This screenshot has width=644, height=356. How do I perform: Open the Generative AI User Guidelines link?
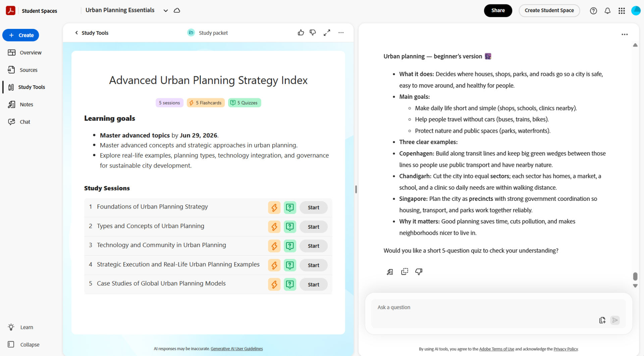click(x=236, y=349)
